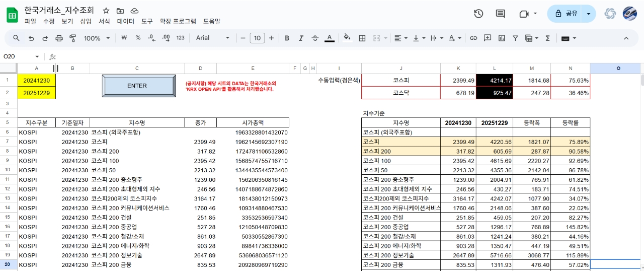644x271 pixels.
Task: Open version history clock icon
Action: (478, 14)
